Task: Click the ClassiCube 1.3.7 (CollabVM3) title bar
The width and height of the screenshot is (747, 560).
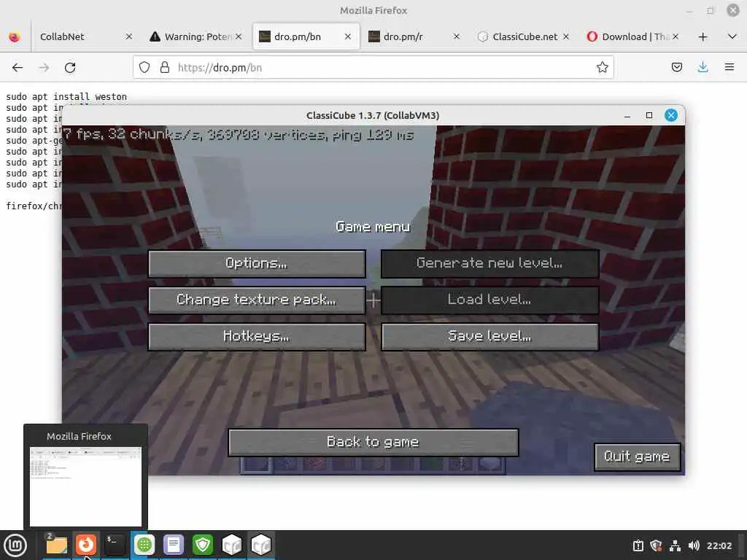Action: 373,116
